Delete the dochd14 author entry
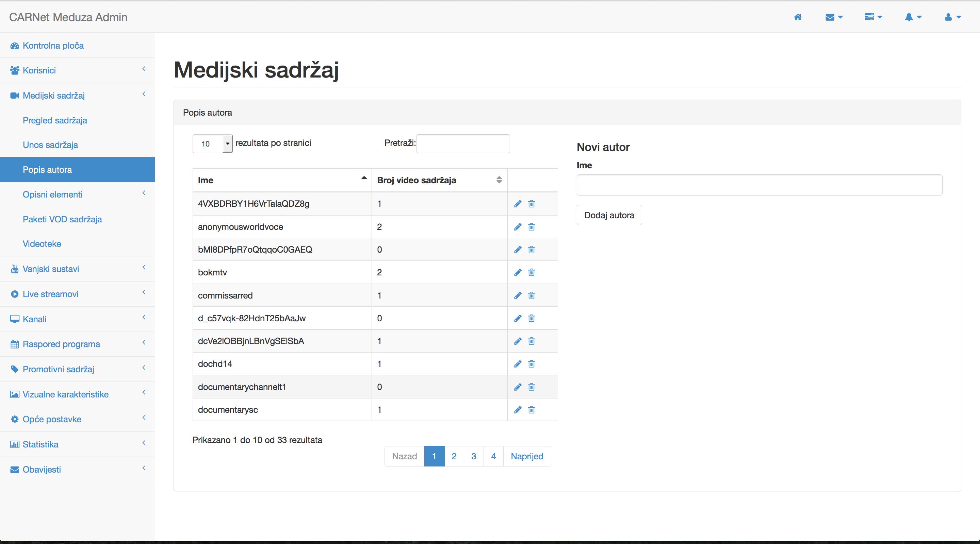This screenshot has height=544, width=980. [x=532, y=364]
